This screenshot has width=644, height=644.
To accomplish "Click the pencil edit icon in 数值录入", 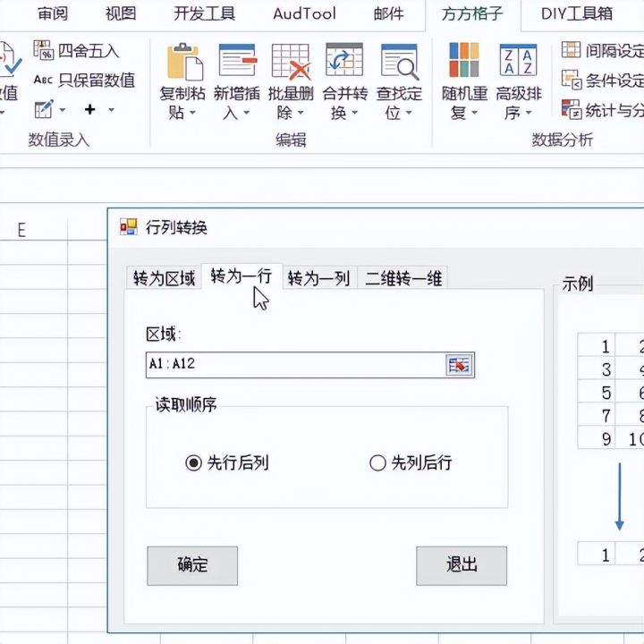I will (44, 109).
